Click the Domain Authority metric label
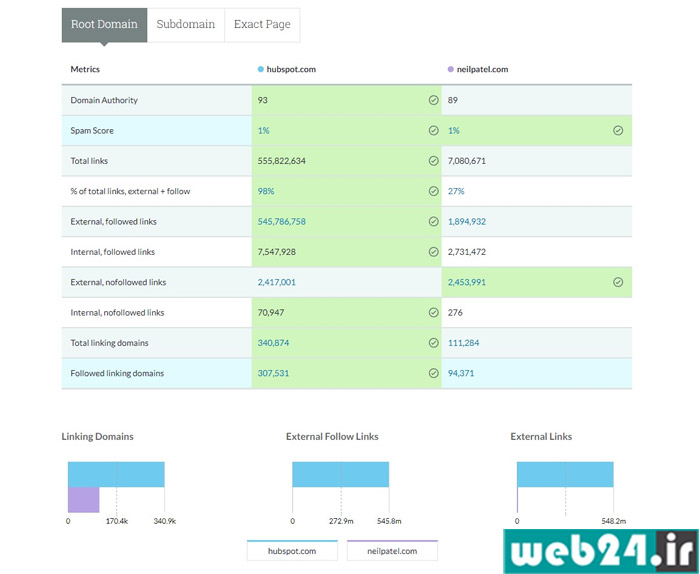Viewport: 700px width, 574px height. coord(104,100)
